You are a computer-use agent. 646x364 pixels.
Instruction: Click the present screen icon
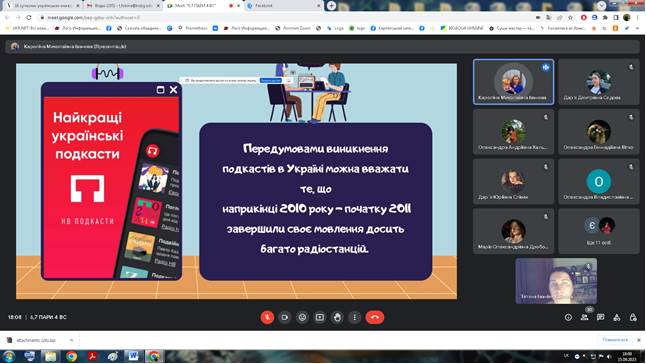point(320,317)
